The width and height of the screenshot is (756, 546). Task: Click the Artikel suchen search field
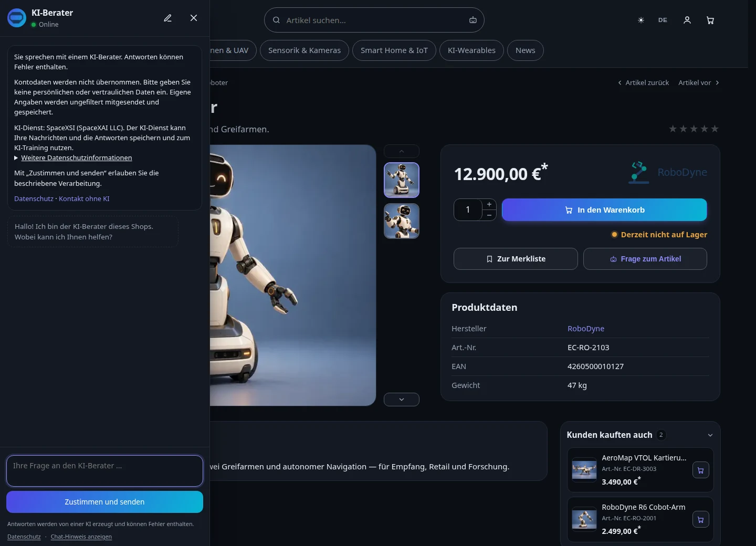tap(374, 20)
